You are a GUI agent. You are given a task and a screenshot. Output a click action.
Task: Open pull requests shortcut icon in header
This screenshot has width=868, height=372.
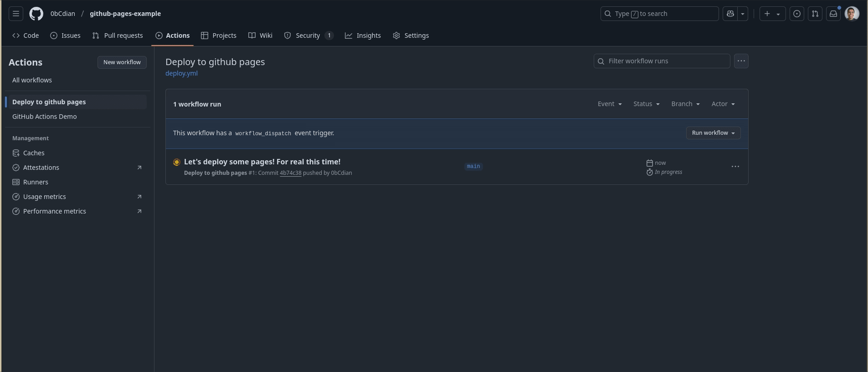pyautogui.click(x=815, y=14)
